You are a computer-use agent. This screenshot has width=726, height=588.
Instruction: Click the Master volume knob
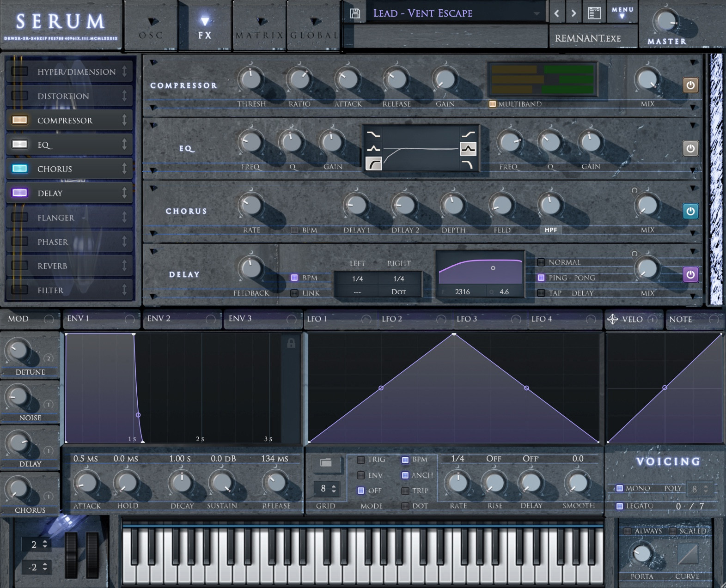(666, 21)
